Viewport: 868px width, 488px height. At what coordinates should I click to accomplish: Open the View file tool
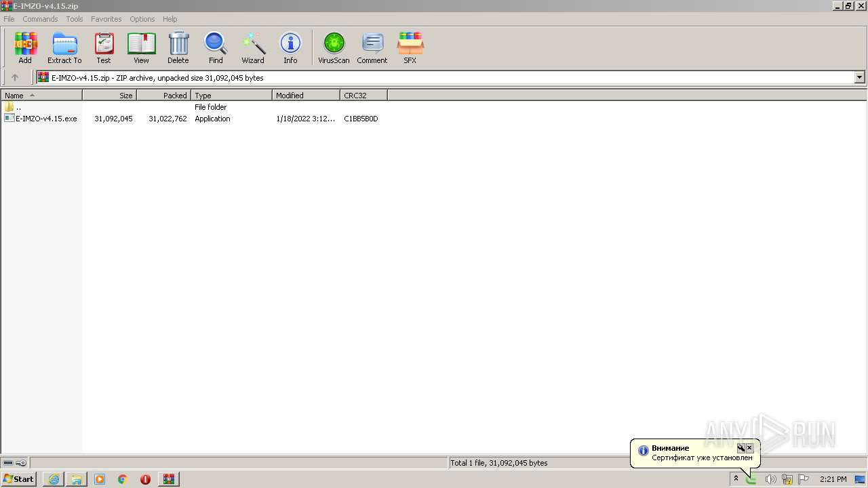click(141, 48)
